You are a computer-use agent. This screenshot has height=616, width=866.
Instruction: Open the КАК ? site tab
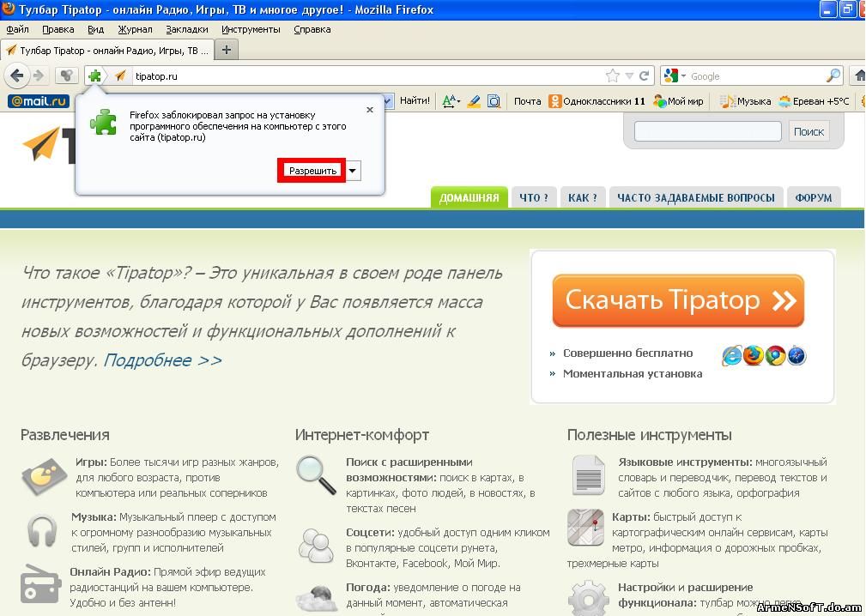(583, 197)
